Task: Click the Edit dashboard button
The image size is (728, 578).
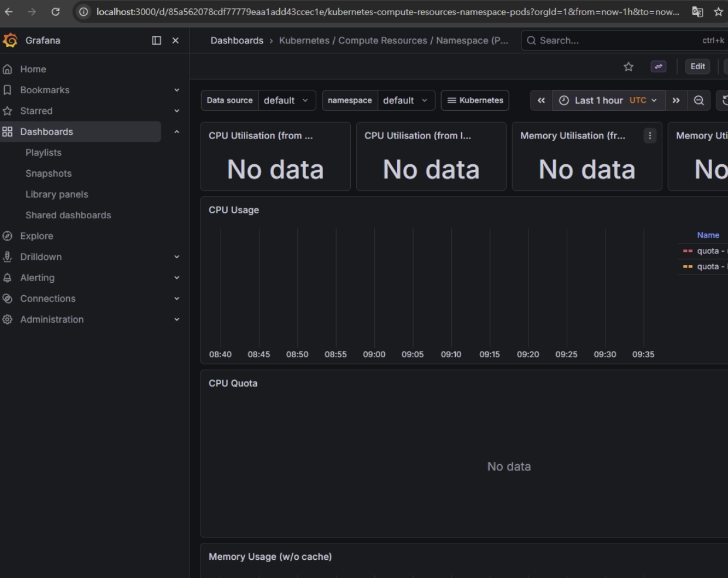Action: [697, 66]
